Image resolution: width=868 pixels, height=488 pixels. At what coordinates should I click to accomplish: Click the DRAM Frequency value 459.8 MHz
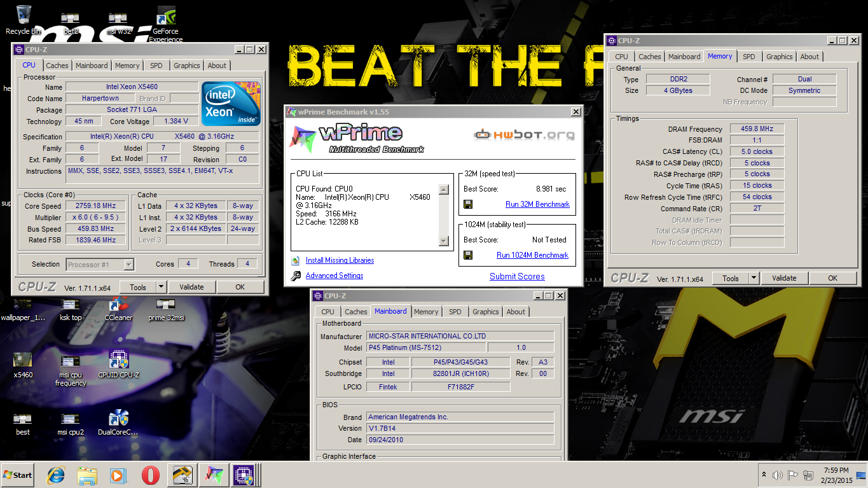(x=757, y=129)
